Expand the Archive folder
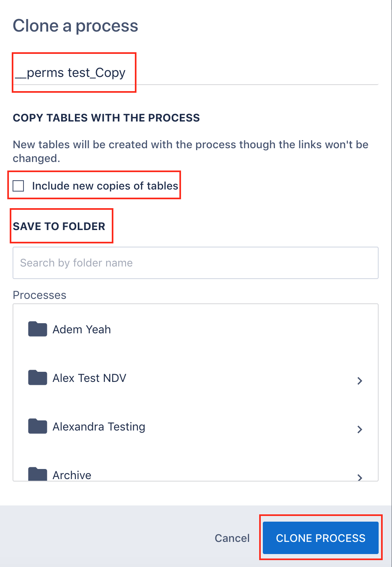Viewport: 392px width, 567px height. 360,478
